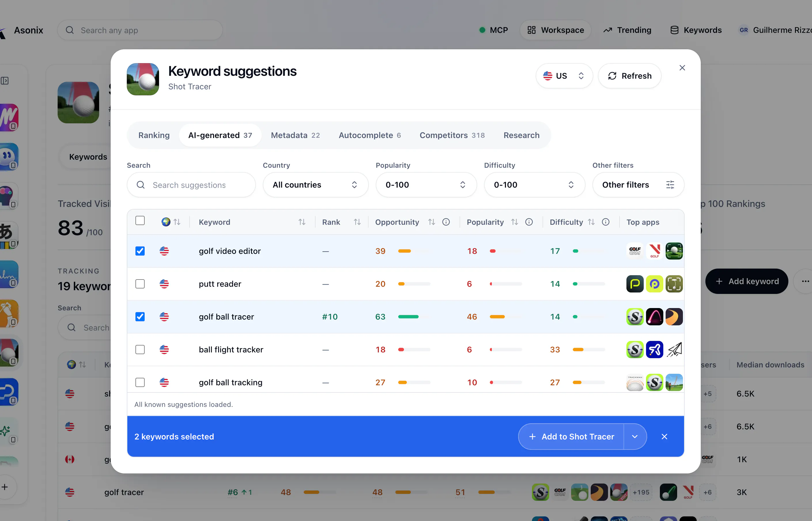Open first top app for putt reader

tap(635, 284)
